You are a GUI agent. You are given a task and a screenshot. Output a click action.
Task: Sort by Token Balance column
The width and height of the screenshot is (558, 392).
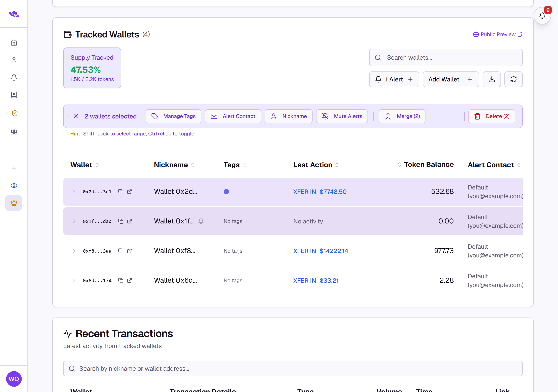(x=425, y=164)
